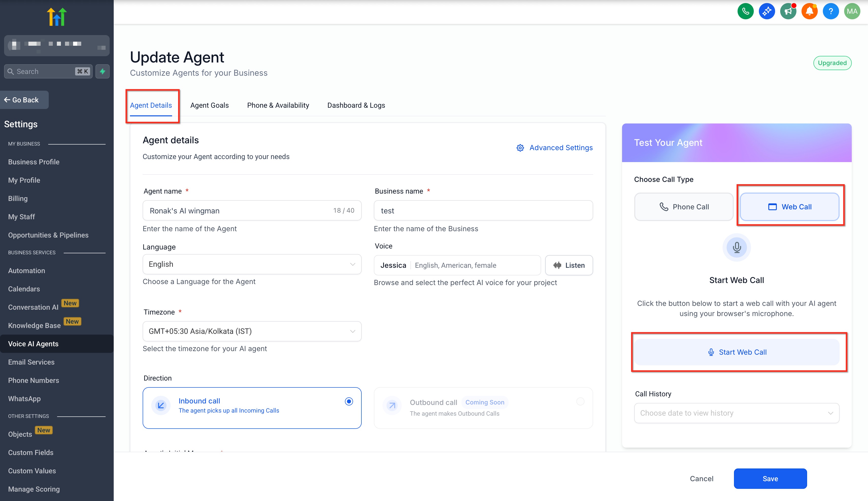Click the blue help question icon
Image resolution: width=868 pixels, height=501 pixels.
pos(830,11)
